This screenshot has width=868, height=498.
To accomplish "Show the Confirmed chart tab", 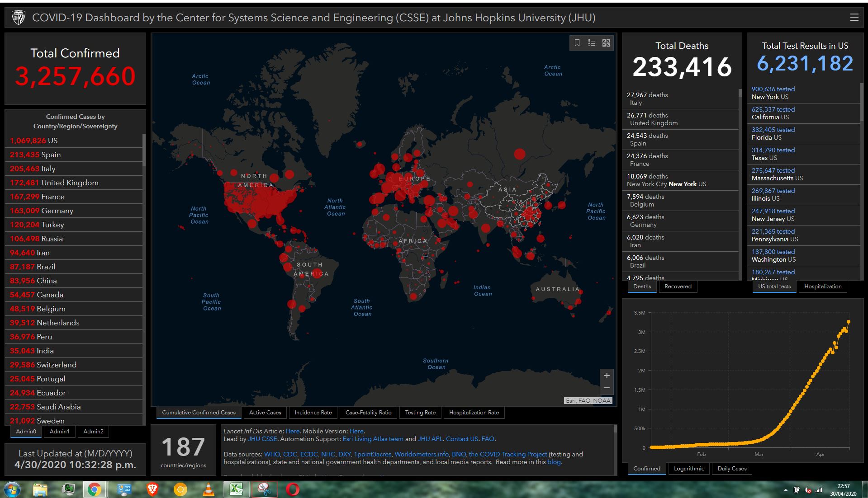I will click(647, 469).
